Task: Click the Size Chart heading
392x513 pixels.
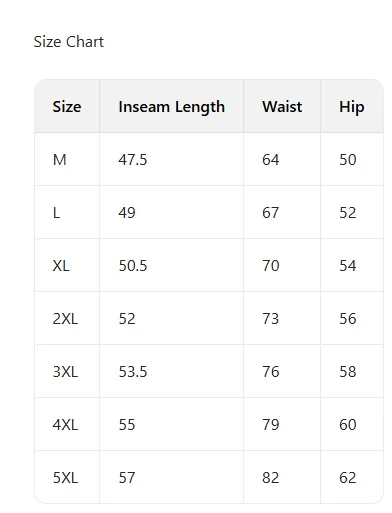Action: [69, 42]
